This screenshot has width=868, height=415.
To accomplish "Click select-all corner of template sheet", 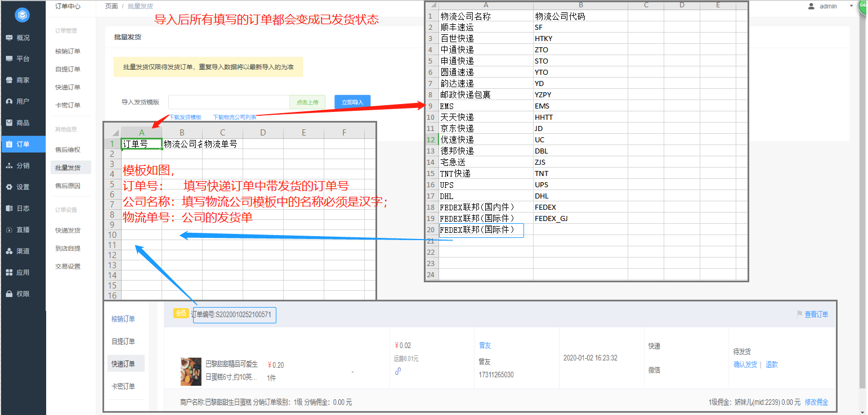I will [x=113, y=133].
